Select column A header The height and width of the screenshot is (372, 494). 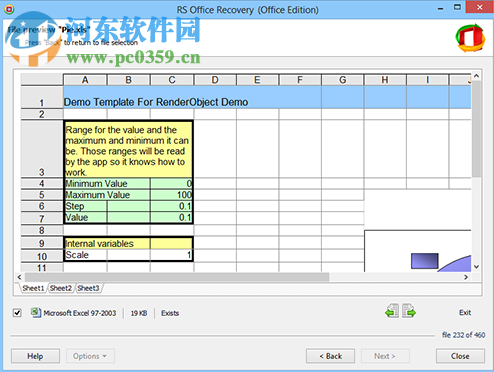pyautogui.click(x=85, y=80)
